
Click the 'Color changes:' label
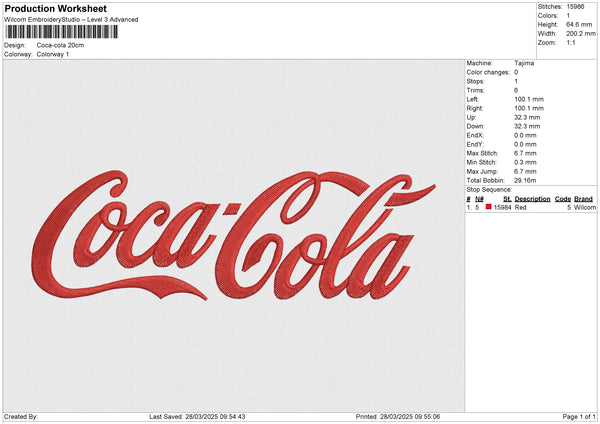click(488, 72)
